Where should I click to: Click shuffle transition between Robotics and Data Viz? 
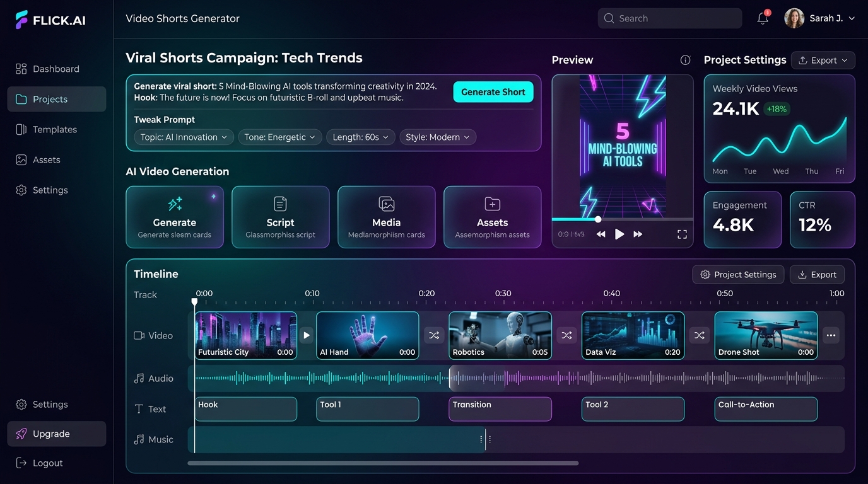566,335
